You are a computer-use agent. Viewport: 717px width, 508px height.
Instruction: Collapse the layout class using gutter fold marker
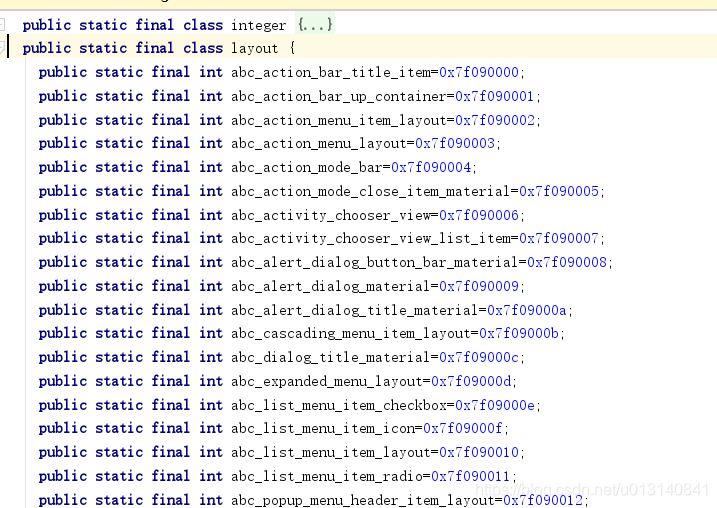(x=2, y=48)
